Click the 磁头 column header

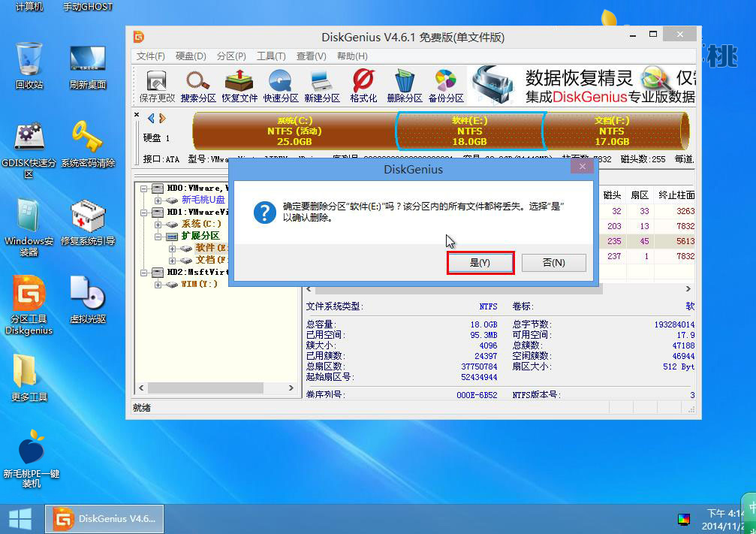[x=612, y=195]
